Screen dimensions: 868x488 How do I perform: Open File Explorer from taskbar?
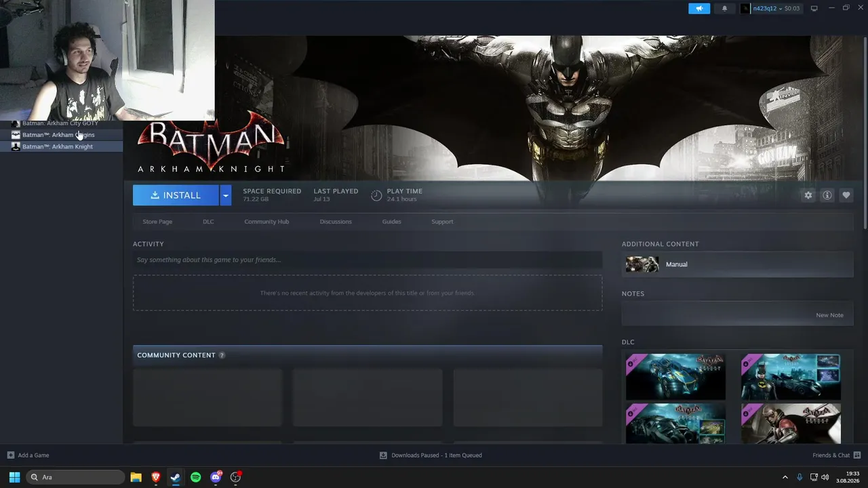click(x=136, y=477)
